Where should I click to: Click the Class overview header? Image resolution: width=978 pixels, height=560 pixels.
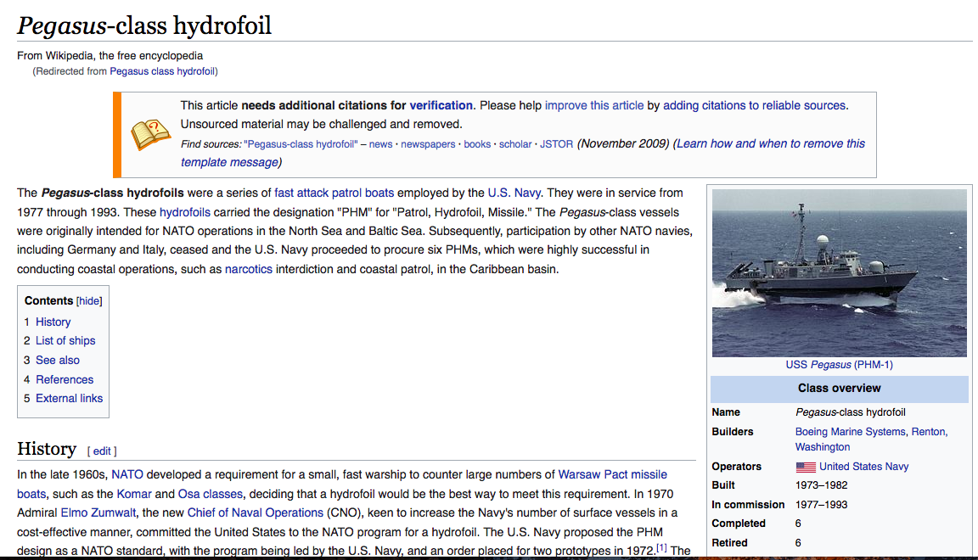[x=839, y=388]
